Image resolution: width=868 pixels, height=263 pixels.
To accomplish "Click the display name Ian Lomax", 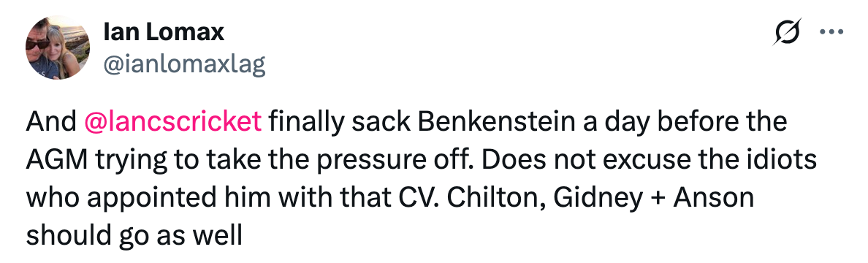I will [164, 33].
